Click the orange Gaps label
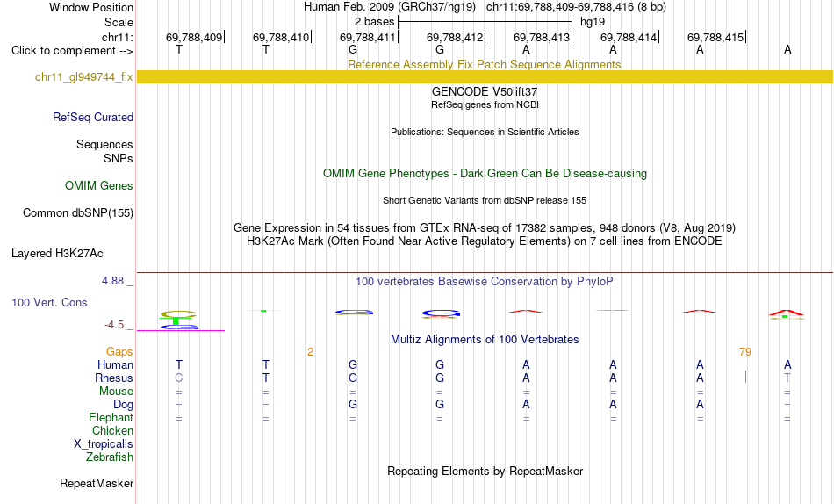This screenshot has height=504, width=834. tap(119, 352)
